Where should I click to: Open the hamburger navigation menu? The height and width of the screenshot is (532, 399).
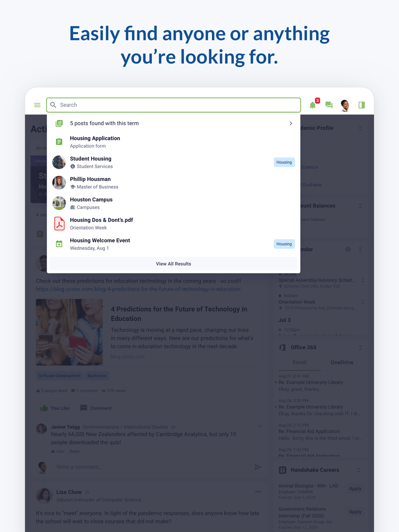tap(37, 105)
